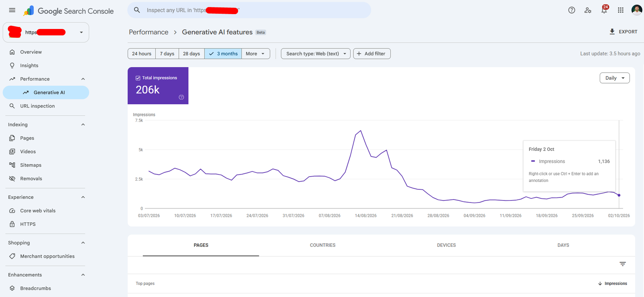This screenshot has width=644, height=297.
Task: Click the "Last update: 3.5 hours ago" text
Action: click(x=610, y=54)
